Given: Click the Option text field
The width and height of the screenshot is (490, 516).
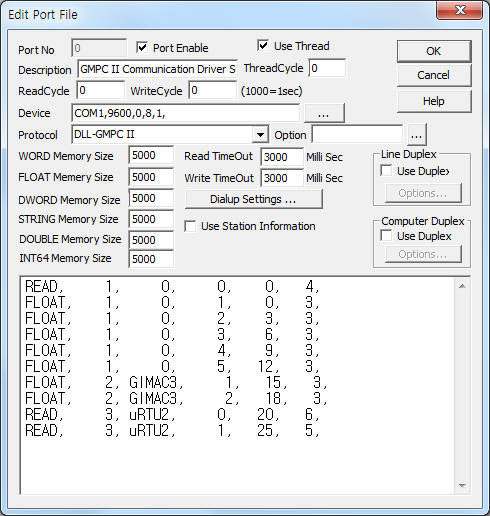Looking at the screenshot, I should pyautogui.click(x=357, y=135).
